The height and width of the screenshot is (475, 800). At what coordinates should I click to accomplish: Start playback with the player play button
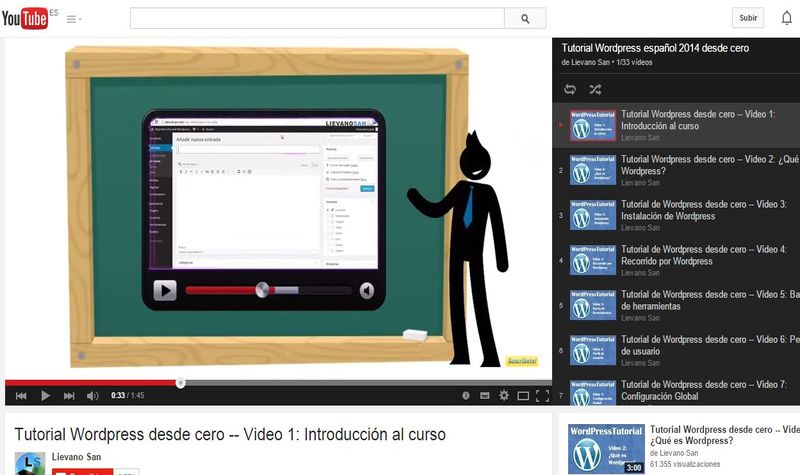tap(45, 396)
